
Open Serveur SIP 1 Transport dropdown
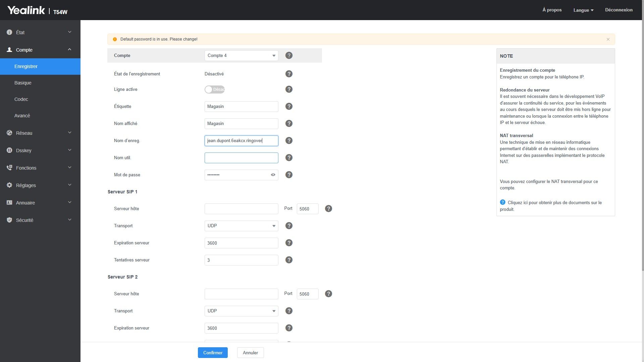click(x=241, y=226)
